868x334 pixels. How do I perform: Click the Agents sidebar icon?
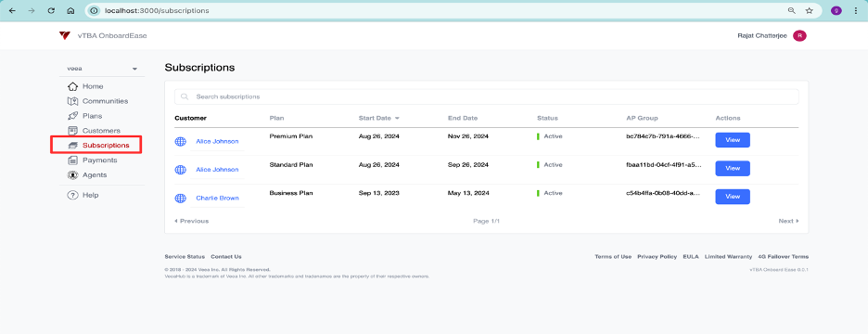click(72, 175)
